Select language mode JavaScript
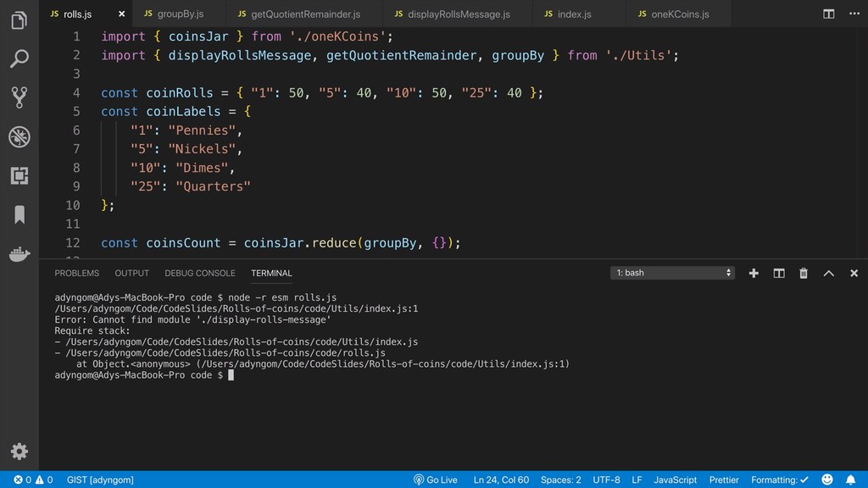The image size is (868, 488). [676, 480]
